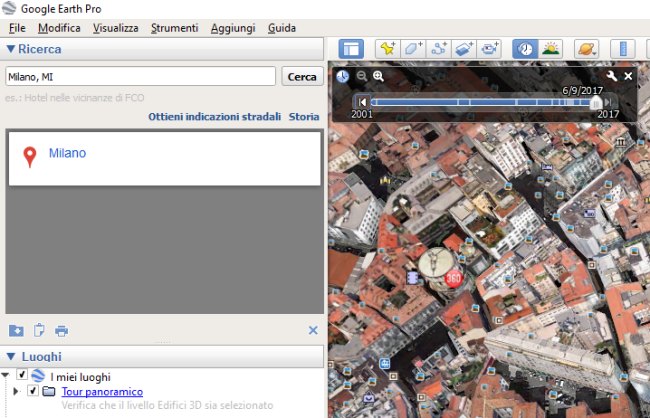Click the search field containing Milano, MI
650x418 pixels.
pyautogui.click(x=140, y=76)
